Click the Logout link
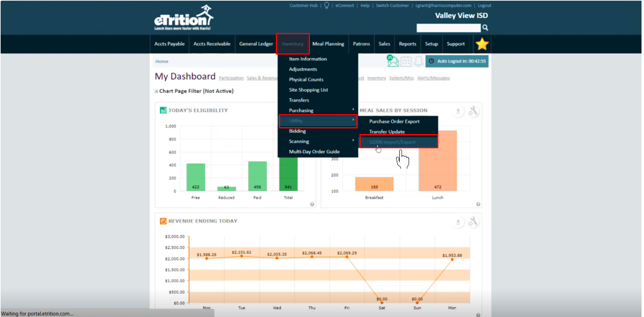 point(484,6)
